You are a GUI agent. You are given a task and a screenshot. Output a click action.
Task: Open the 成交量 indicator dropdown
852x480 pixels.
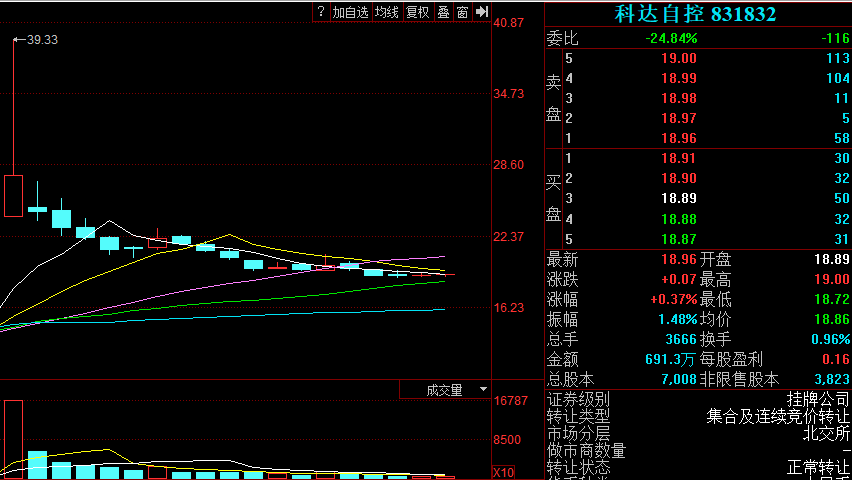pos(445,390)
